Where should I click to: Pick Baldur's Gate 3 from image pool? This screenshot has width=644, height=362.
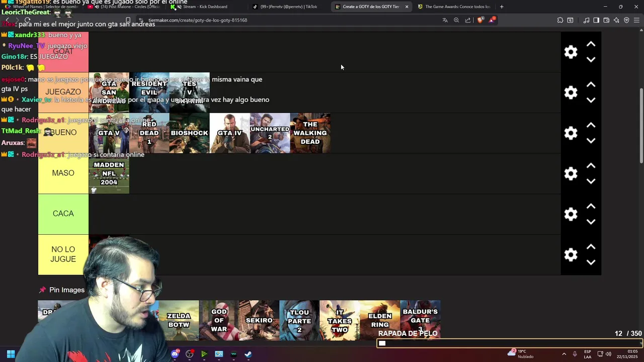tap(420, 320)
